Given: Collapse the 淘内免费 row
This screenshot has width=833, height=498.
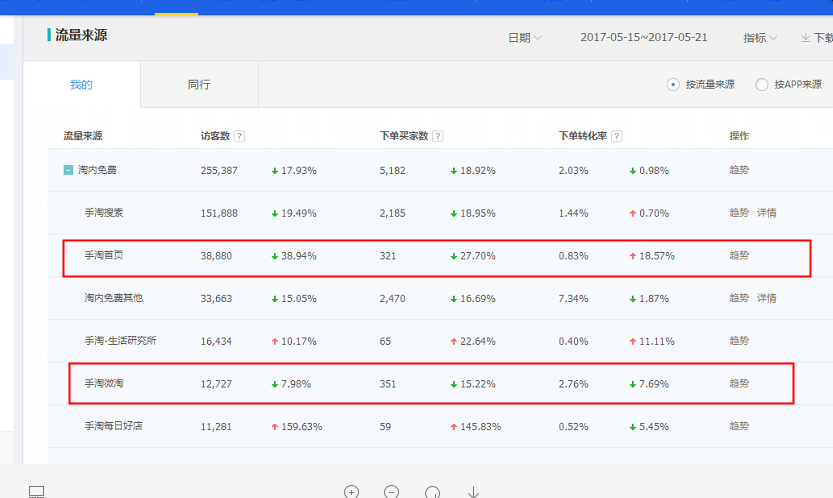Looking at the screenshot, I should tap(69, 171).
